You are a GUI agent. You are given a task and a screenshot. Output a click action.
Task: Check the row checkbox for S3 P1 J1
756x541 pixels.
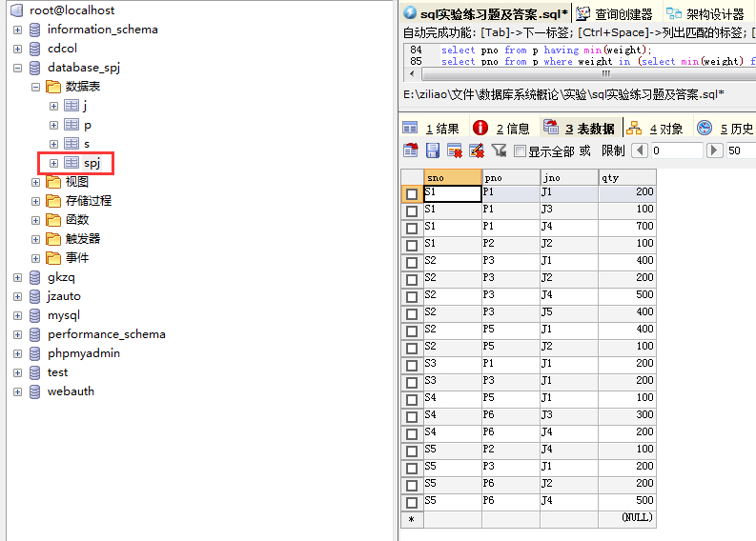[412, 366]
